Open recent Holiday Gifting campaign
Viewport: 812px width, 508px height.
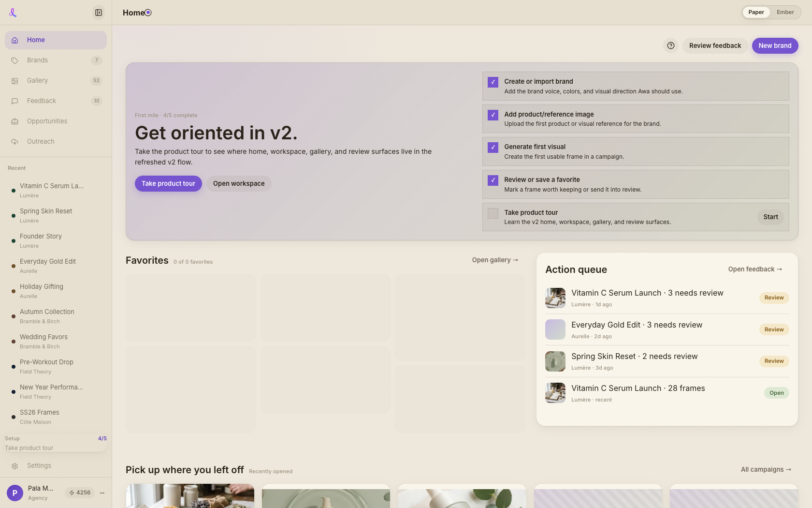pos(56,291)
